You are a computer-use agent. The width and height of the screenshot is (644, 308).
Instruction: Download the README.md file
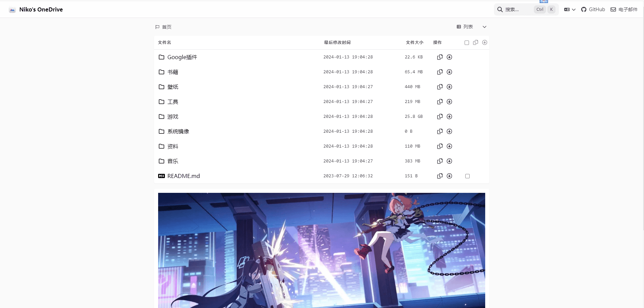coord(449,176)
